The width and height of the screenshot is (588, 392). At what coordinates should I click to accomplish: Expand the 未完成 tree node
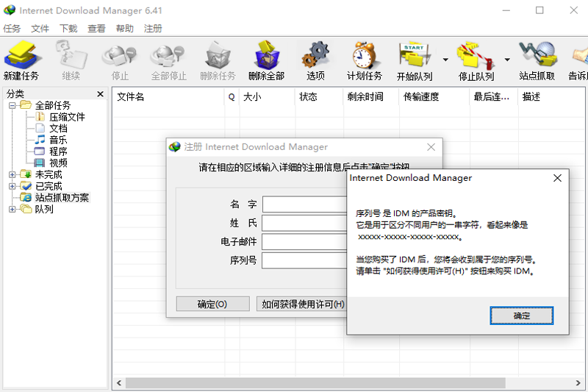tap(12, 174)
